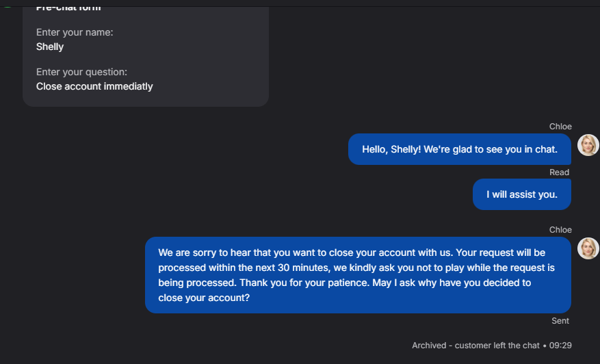Screen dimensions: 600x364
Task: Select the long account closure message bubble
Action: 357,275
